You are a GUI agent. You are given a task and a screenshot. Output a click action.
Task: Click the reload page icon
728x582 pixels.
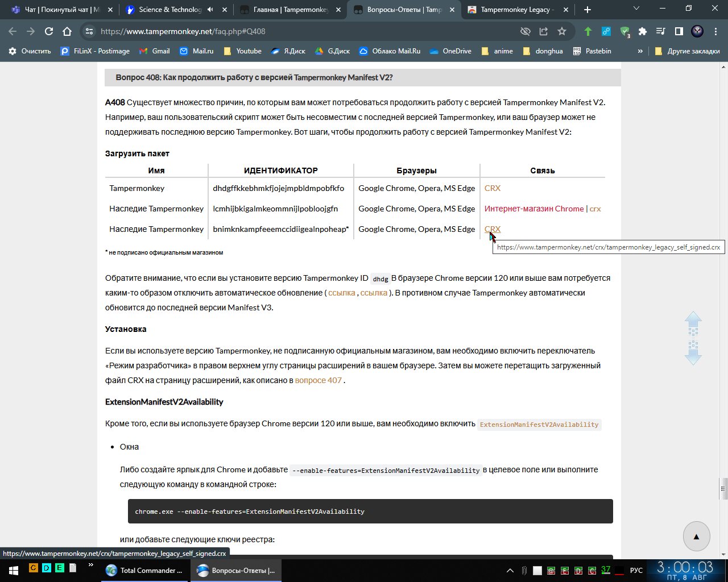(49, 31)
